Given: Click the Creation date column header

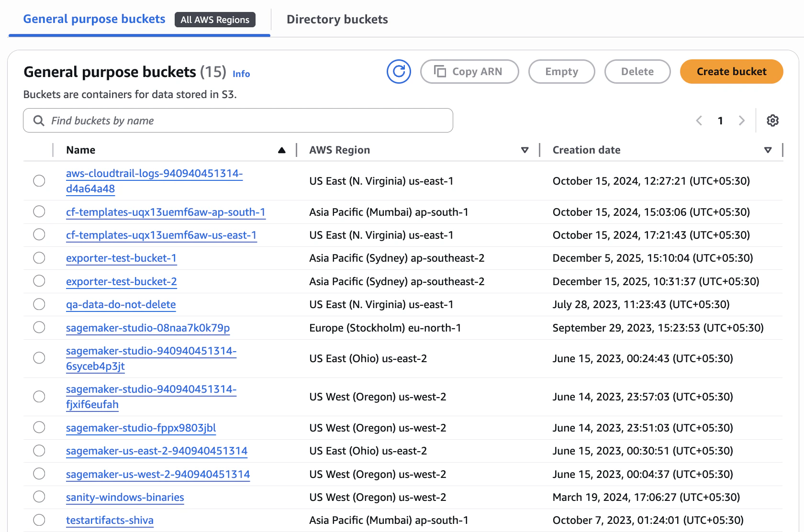Looking at the screenshot, I should tap(586, 150).
